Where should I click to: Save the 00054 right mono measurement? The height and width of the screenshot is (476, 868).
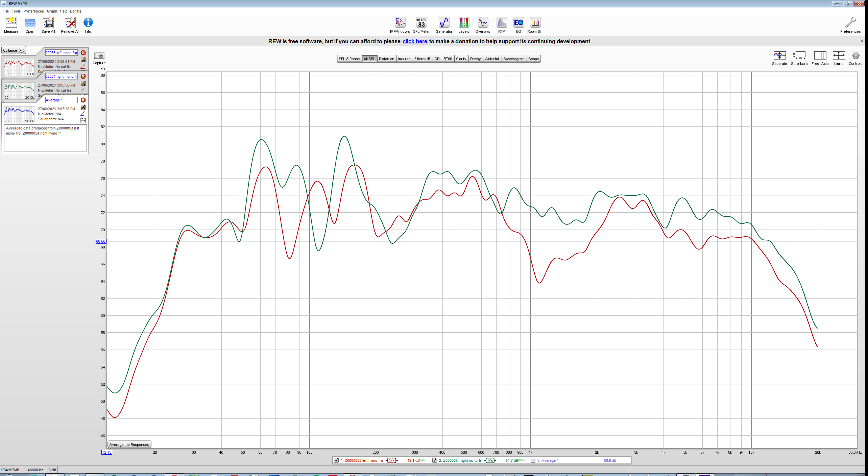click(x=83, y=84)
